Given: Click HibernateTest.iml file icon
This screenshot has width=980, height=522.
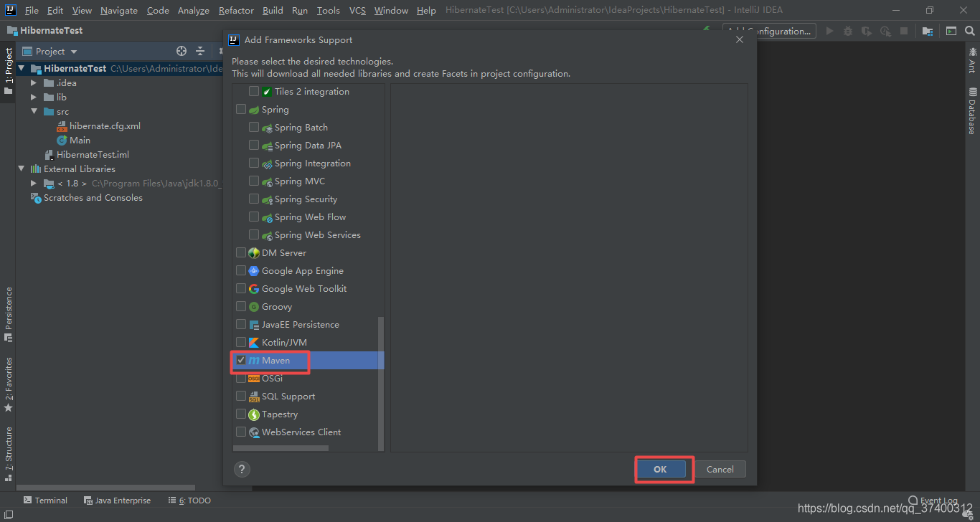Looking at the screenshot, I should pos(50,155).
